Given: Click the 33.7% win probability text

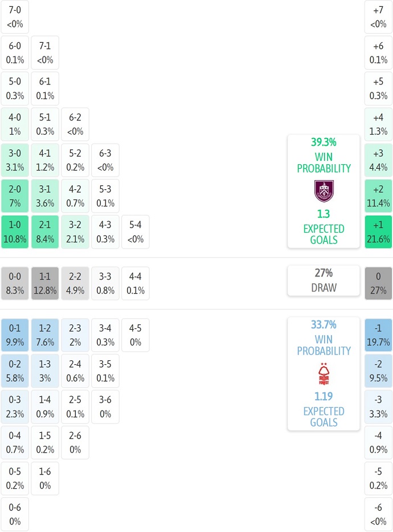Looking at the screenshot, I should click(x=324, y=325).
